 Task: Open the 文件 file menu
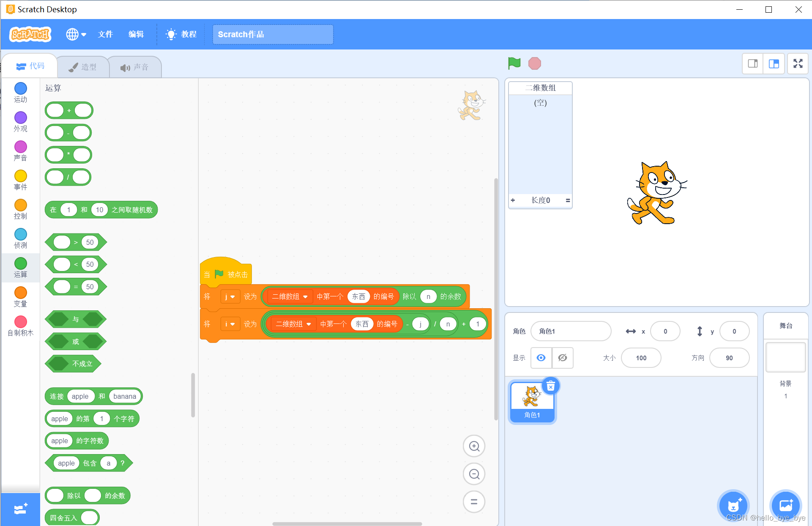point(105,34)
